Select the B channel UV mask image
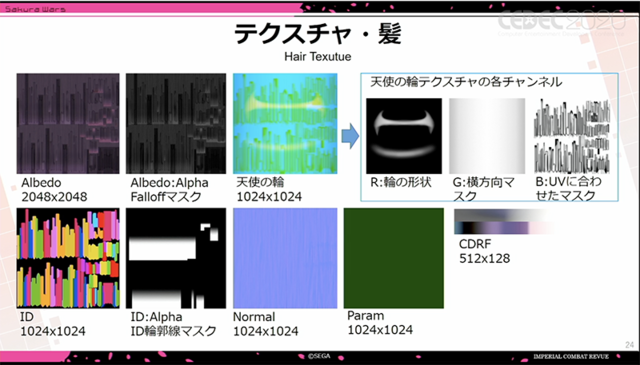Image resolution: width=640 pixels, height=365 pixels. [572, 136]
